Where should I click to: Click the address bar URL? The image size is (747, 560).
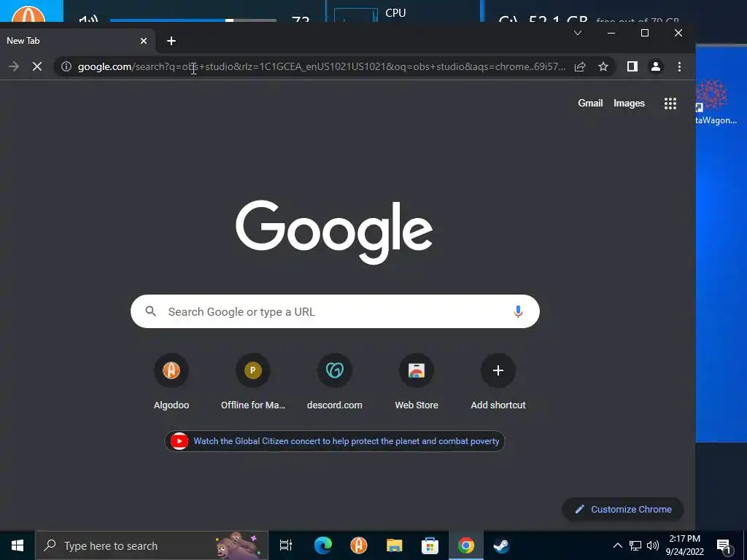tap(322, 66)
